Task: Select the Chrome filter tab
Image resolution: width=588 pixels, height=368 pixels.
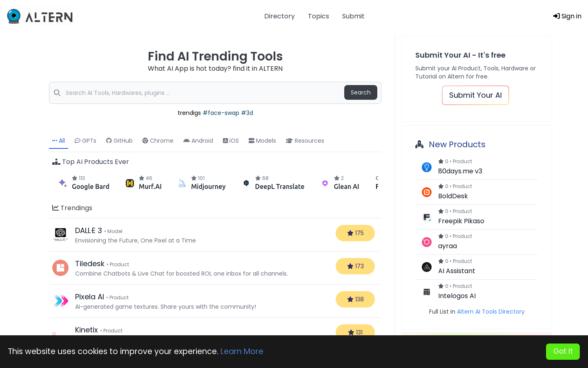Action: point(158,141)
